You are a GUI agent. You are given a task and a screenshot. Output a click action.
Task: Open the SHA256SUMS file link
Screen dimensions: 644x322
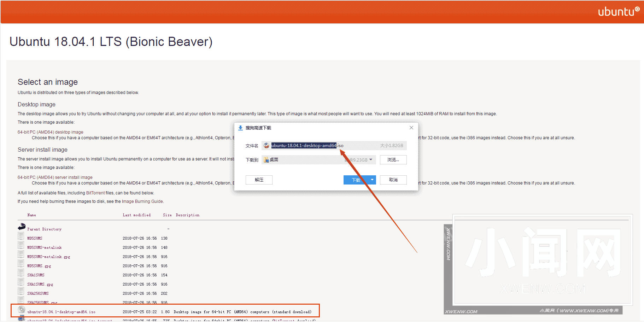pyautogui.click(x=38, y=294)
